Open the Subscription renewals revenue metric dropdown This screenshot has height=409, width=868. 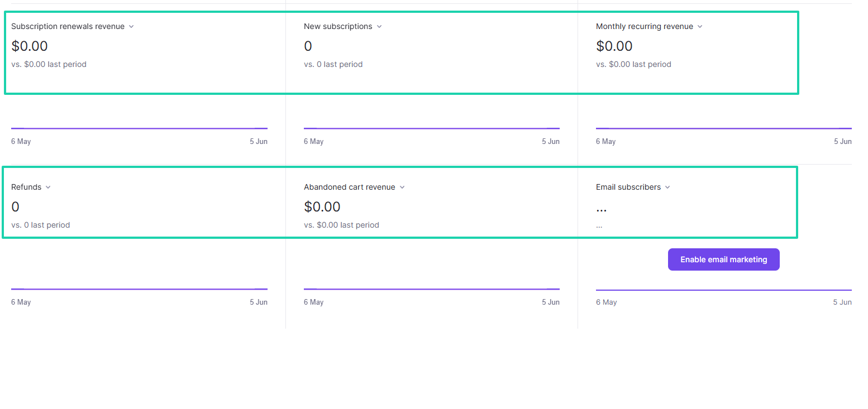pyautogui.click(x=73, y=26)
